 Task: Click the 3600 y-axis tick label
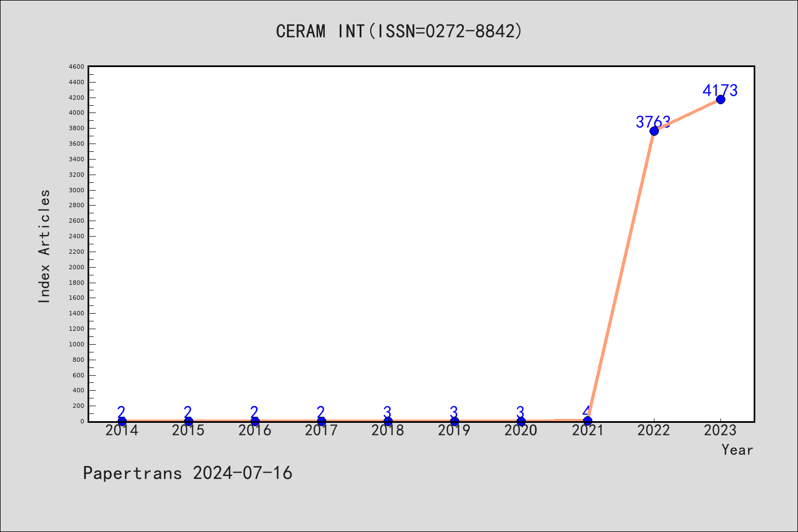(76, 144)
